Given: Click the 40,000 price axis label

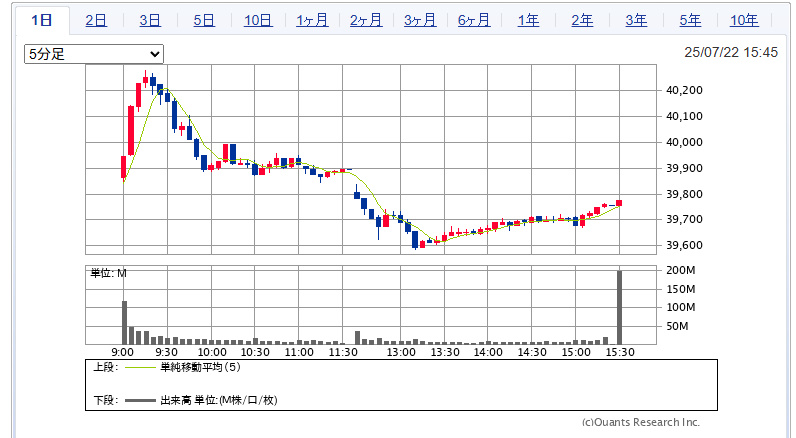Looking at the screenshot, I should (x=684, y=142).
